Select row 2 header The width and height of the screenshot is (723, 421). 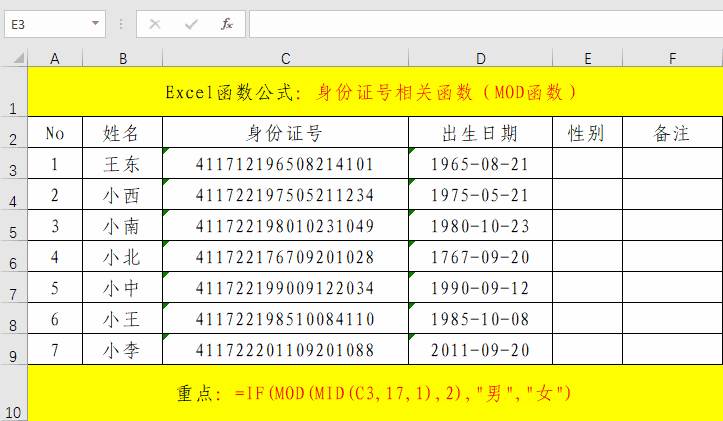(x=13, y=132)
